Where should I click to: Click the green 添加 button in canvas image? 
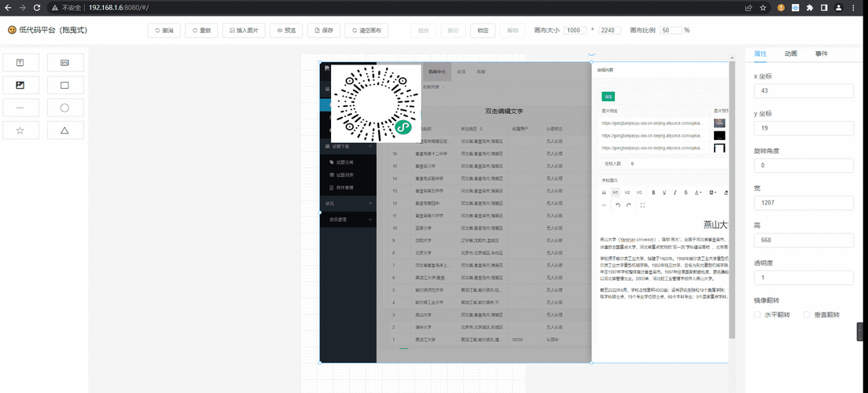608,97
